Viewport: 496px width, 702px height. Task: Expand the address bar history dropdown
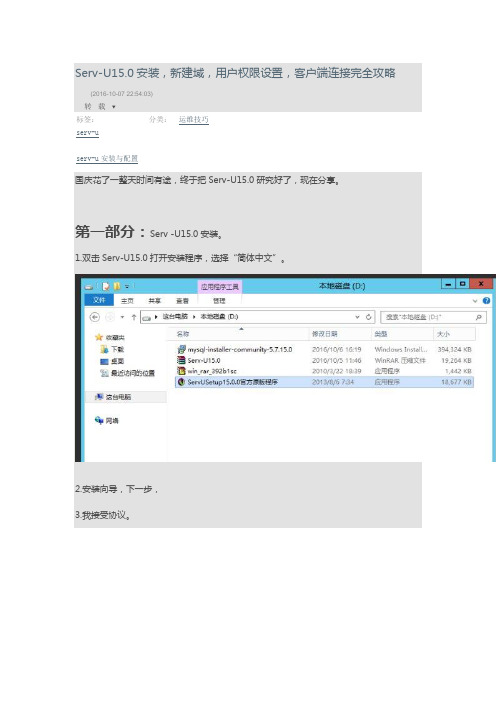point(357,317)
